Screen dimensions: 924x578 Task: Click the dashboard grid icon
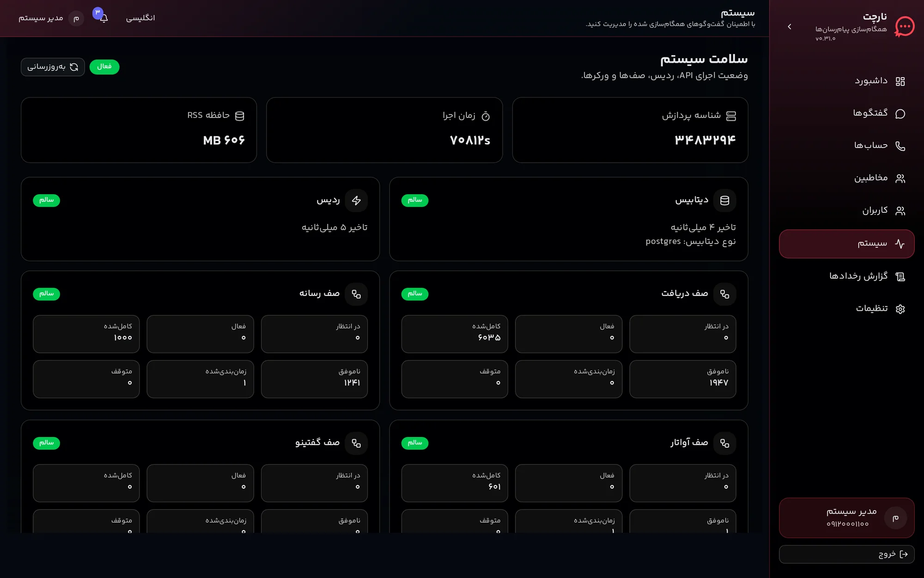click(900, 81)
